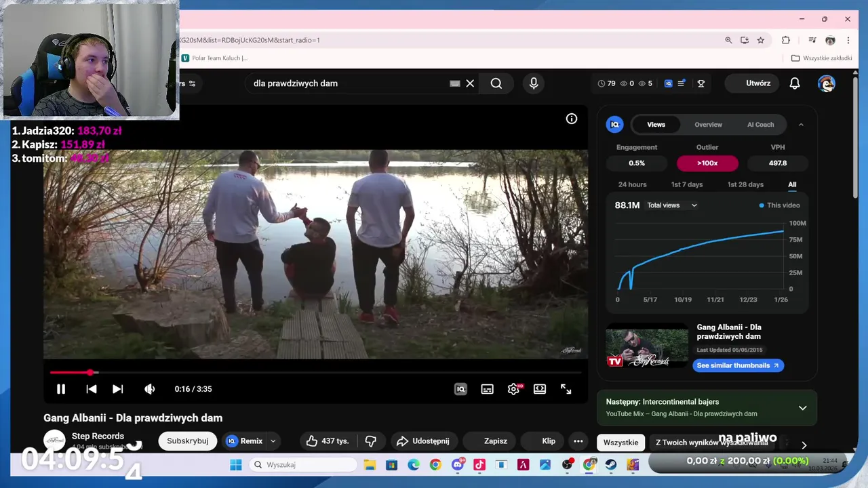Image resolution: width=868 pixels, height=488 pixels.
Task: Open the Total views dropdown
Action: click(671, 205)
